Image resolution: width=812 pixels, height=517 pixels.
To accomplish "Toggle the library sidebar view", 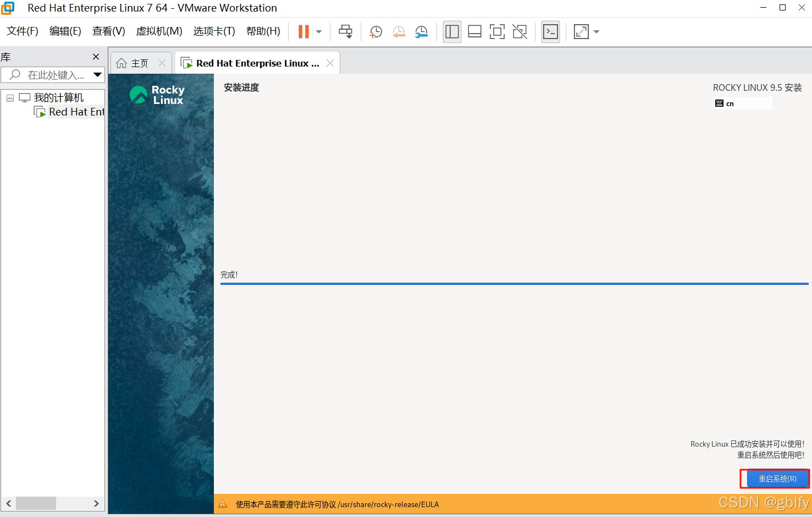I will coord(452,31).
